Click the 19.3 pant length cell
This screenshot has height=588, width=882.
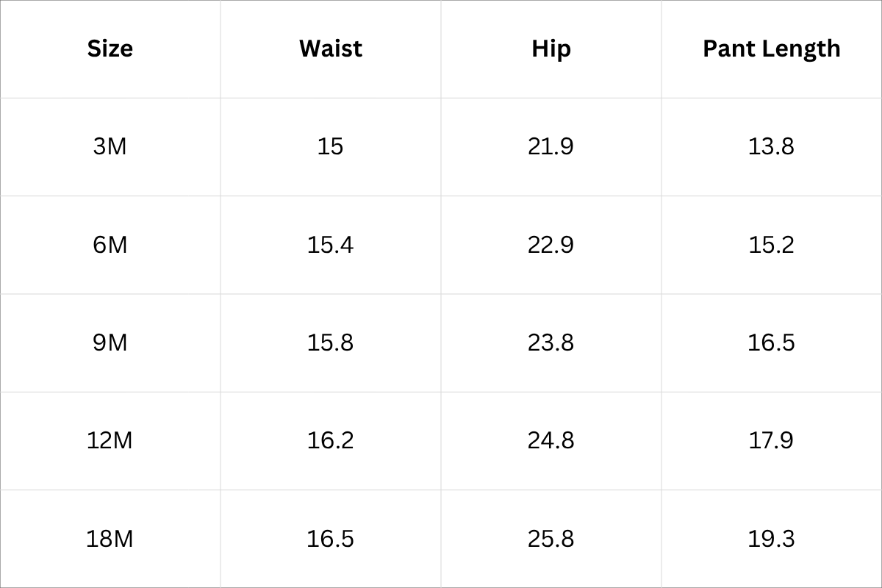[771, 539]
